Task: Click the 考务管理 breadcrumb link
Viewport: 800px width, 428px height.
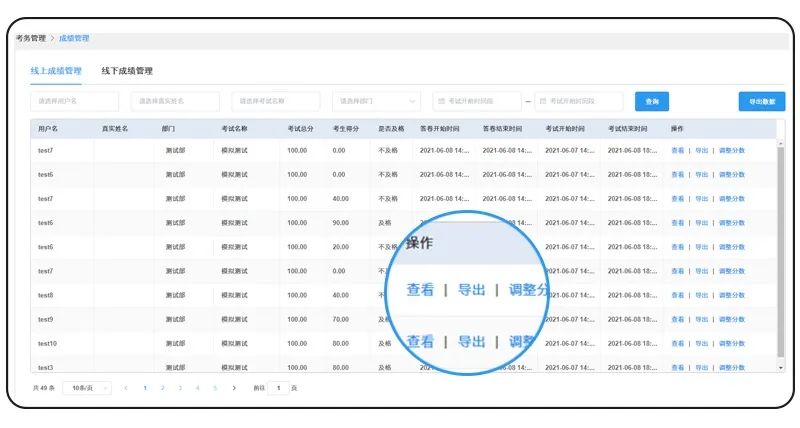Action: pos(29,38)
